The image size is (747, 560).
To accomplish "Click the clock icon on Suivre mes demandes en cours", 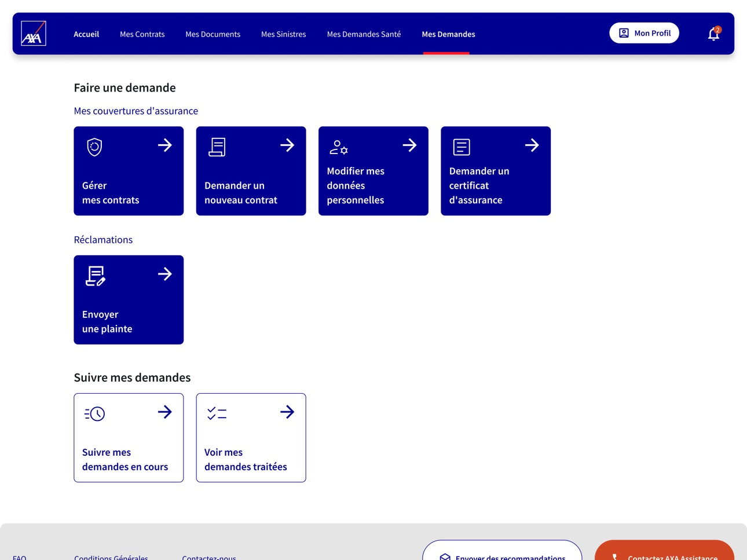I will [94, 413].
